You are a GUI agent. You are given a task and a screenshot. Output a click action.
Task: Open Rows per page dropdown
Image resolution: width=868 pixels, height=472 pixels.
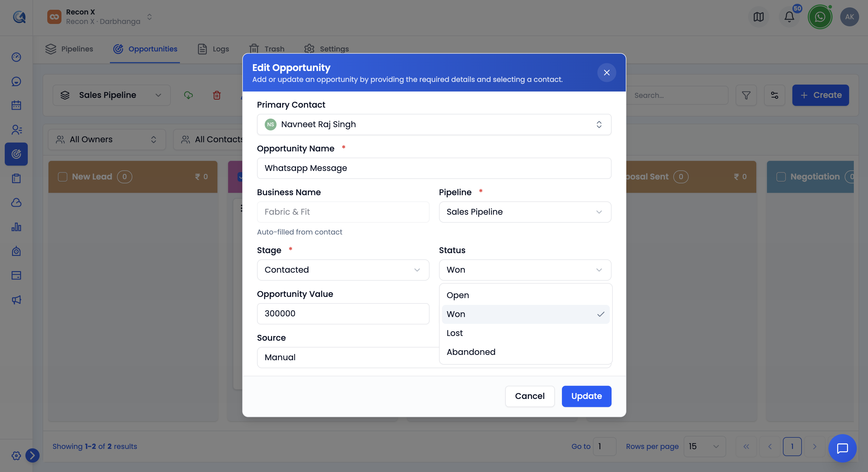point(705,446)
